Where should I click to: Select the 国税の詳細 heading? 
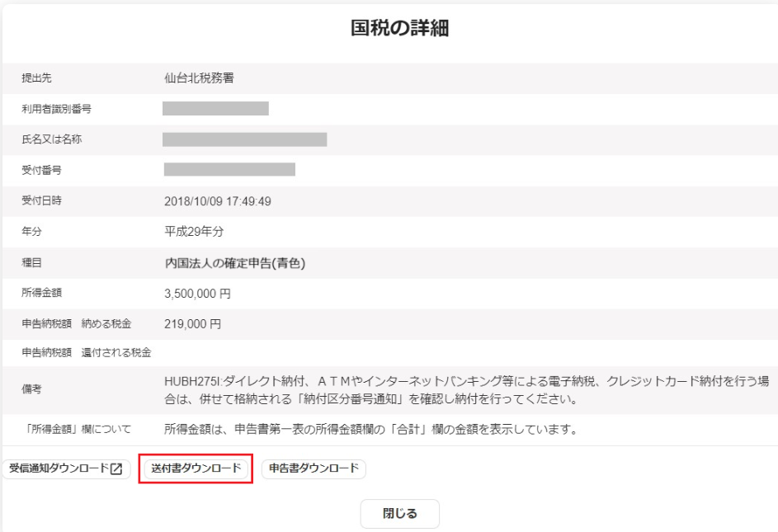(400, 28)
